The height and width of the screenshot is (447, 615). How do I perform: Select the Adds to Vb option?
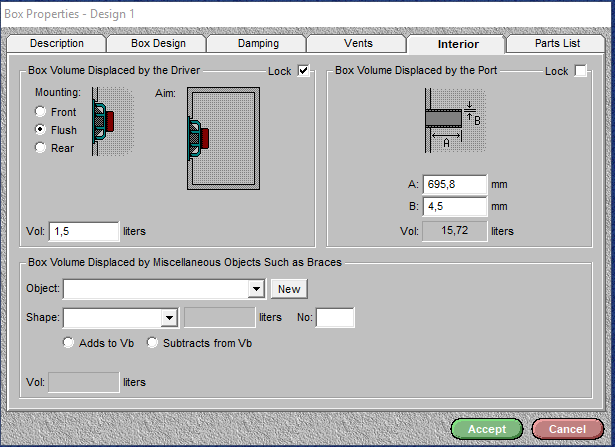tap(69, 343)
